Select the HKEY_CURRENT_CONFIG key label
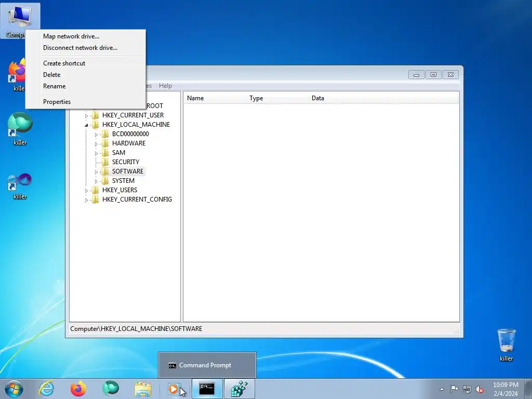 (137, 199)
